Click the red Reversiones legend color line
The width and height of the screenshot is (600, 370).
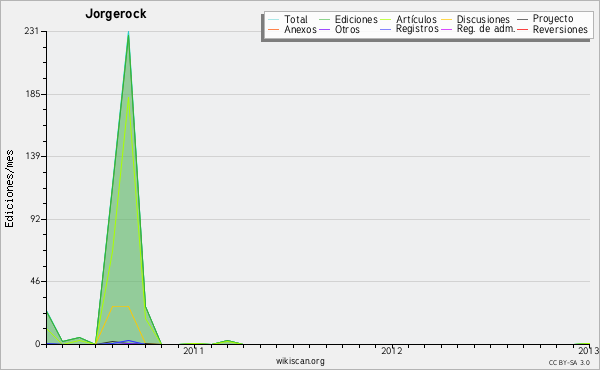pyautogui.click(x=523, y=29)
